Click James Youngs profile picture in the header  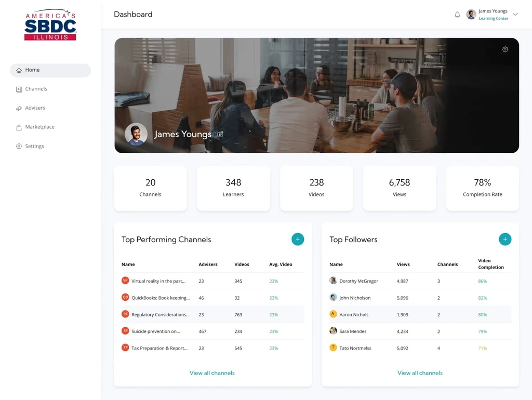click(x=471, y=14)
